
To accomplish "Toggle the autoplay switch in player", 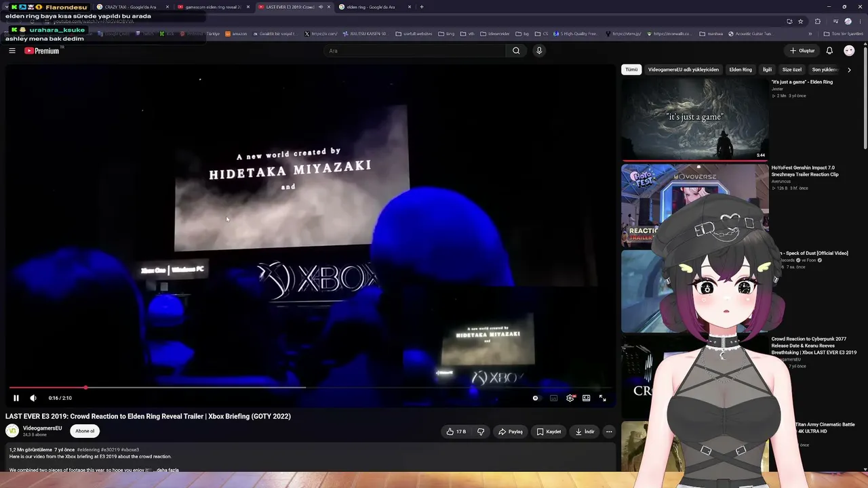I will [536, 398].
